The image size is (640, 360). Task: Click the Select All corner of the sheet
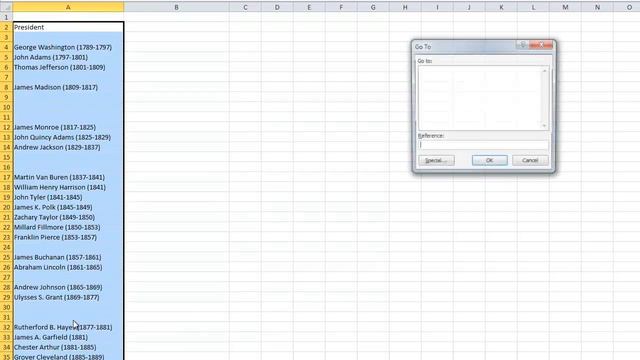click(6, 7)
